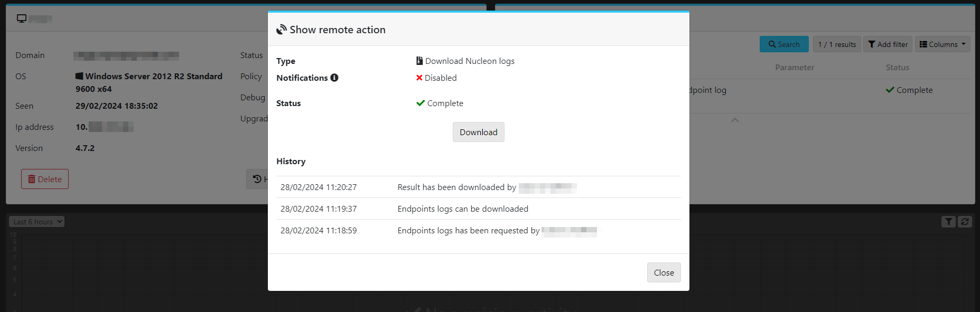Click the history clock icon button

257,179
